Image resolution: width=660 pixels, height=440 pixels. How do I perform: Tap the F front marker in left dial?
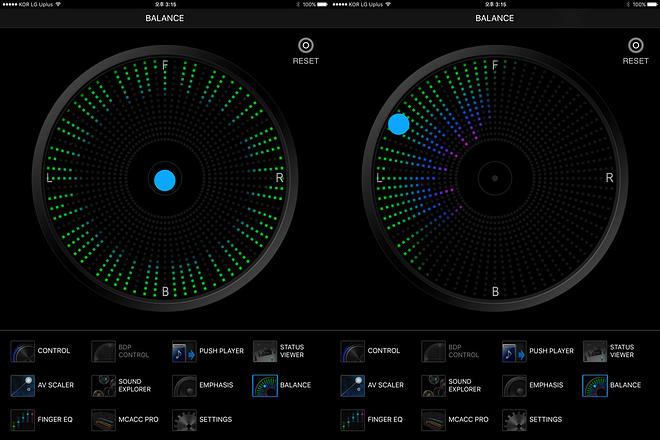tap(165, 65)
